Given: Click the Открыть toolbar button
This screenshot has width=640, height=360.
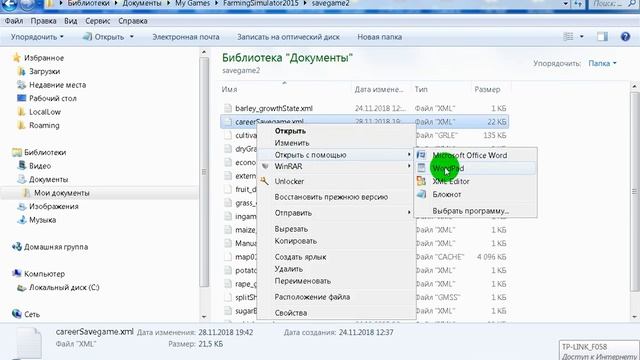Looking at the screenshot, I should tap(104, 37).
